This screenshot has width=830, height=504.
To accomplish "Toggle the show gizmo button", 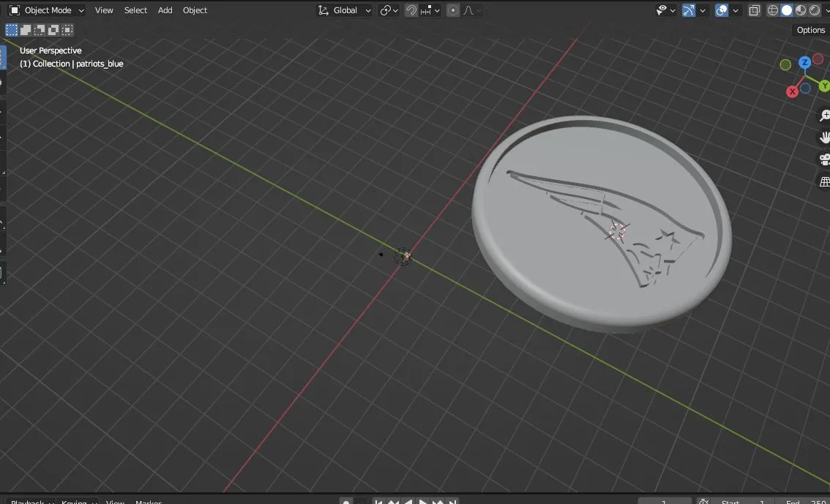I will [x=689, y=10].
